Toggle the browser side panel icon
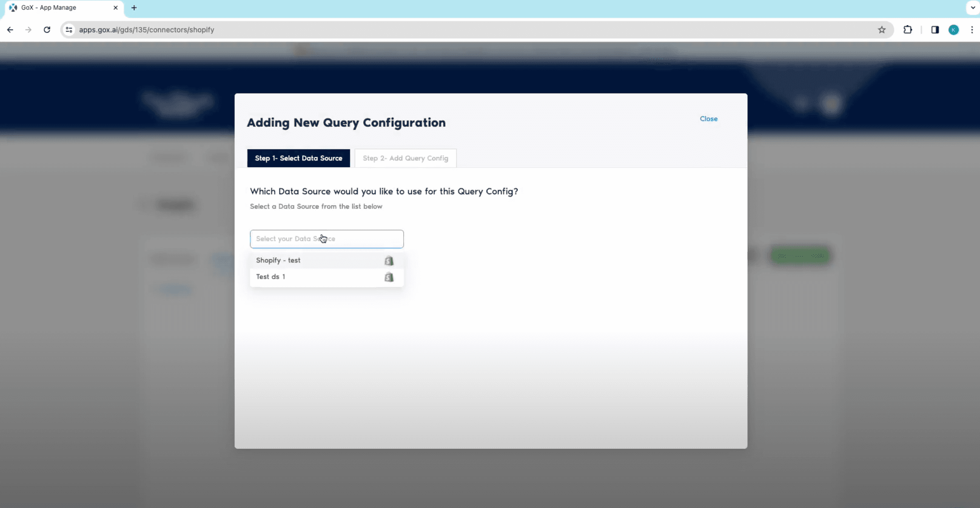980x508 pixels. click(x=935, y=30)
